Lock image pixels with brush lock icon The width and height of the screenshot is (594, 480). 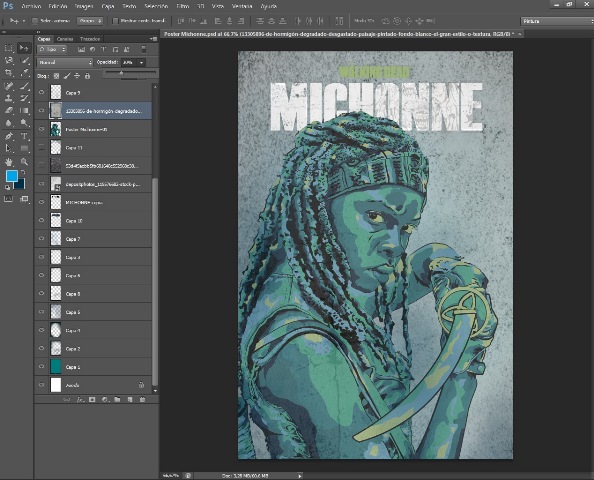pyautogui.click(x=67, y=76)
